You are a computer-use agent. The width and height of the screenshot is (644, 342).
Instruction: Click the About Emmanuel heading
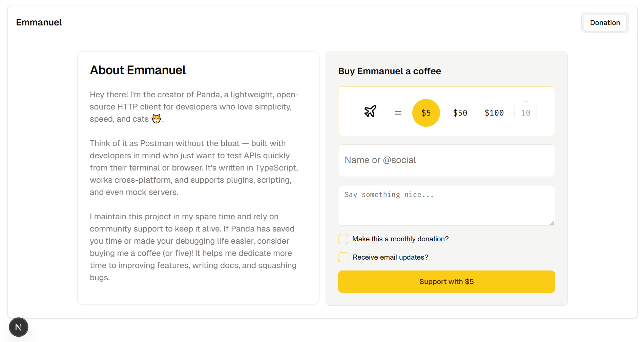[138, 70]
